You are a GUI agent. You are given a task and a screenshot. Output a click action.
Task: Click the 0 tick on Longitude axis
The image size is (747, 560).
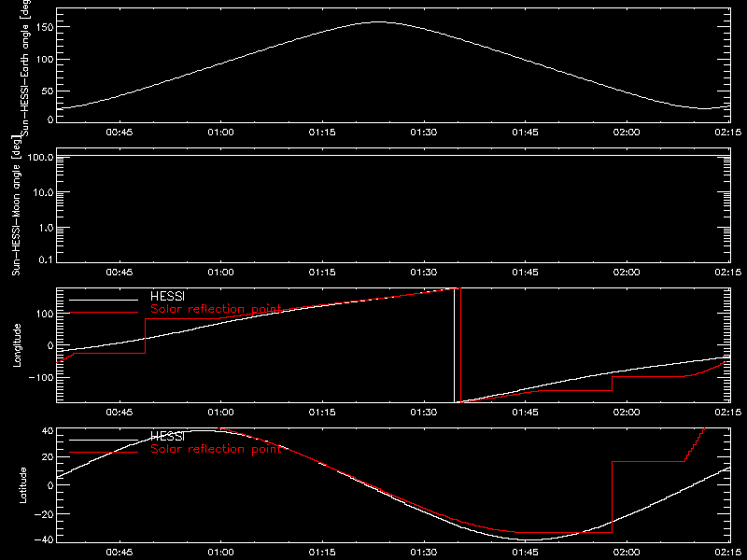click(50, 345)
